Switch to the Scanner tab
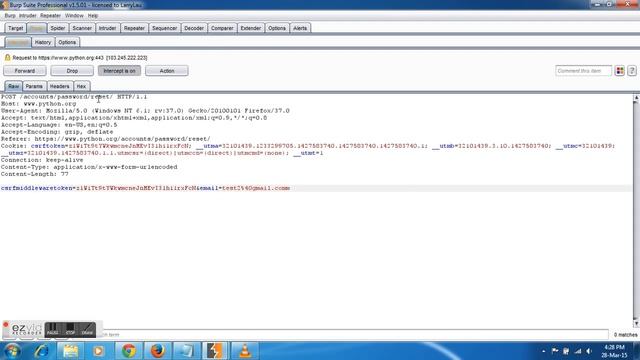The height and width of the screenshot is (360, 640). pos(82,28)
